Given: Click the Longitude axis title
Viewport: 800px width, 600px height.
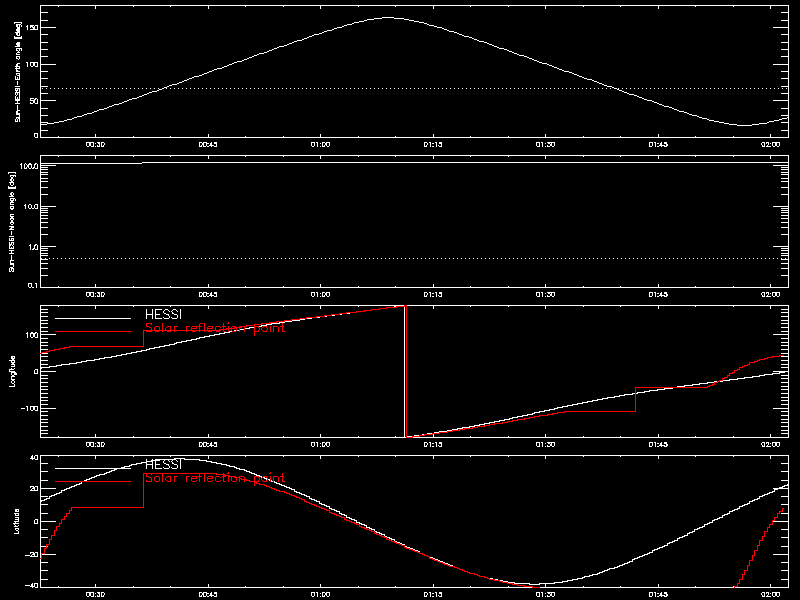Looking at the screenshot, I should [x=12, y=371].
